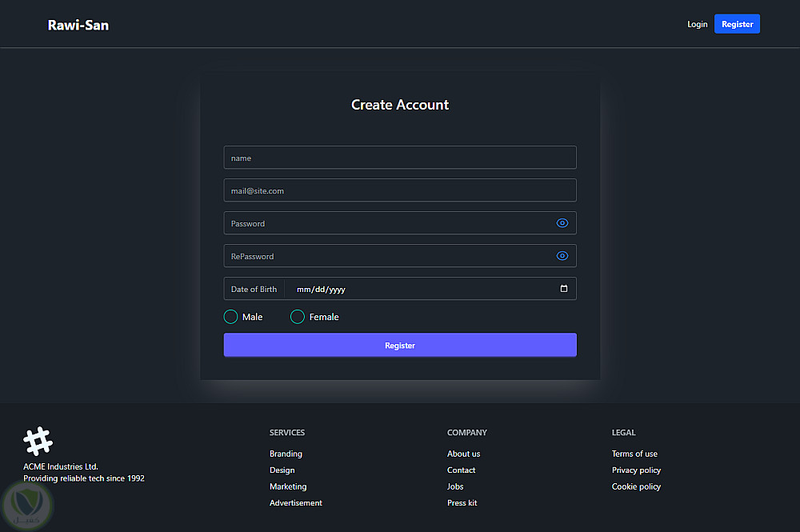Focus the mail@site.com email field
The height and width of the screenshot is (532, 800).
400,190
